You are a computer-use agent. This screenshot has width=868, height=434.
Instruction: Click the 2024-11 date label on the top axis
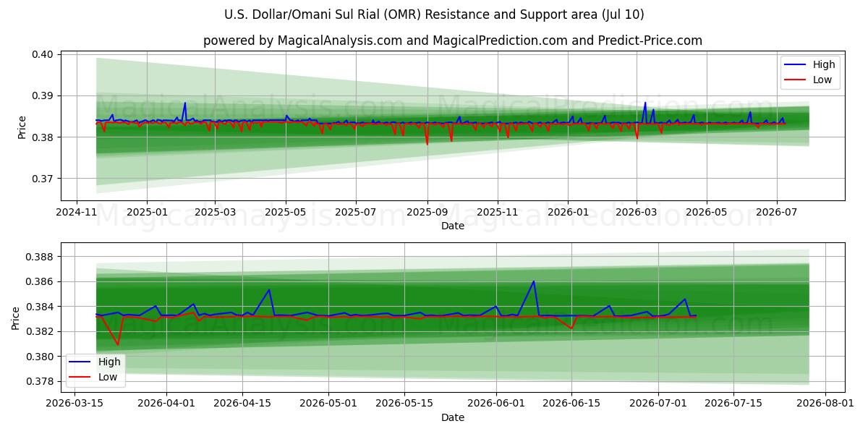(77, 213)
